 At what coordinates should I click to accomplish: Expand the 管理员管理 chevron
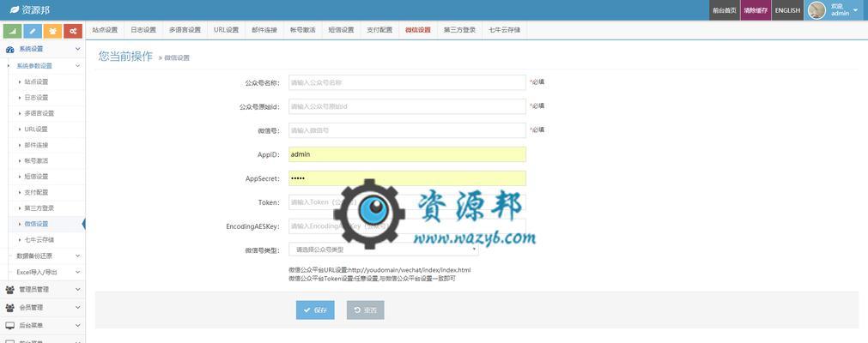pos(77,289)
